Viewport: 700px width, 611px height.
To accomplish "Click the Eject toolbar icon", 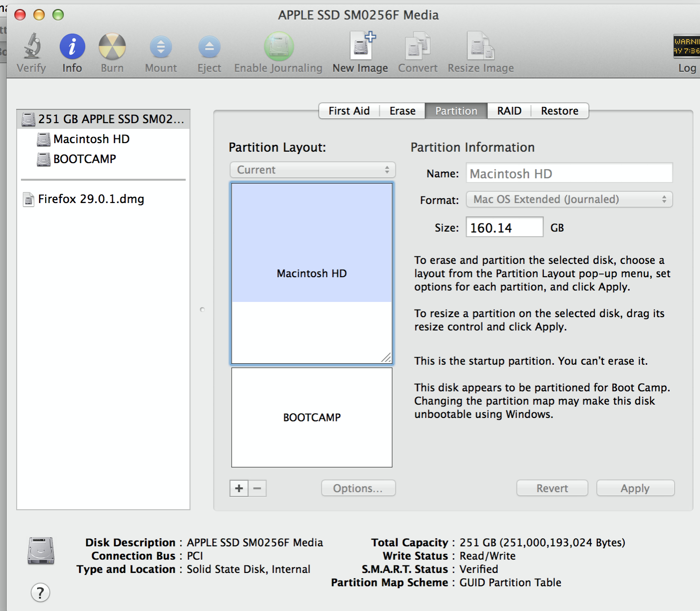I will pyautogui.click(x=209, y=47).
